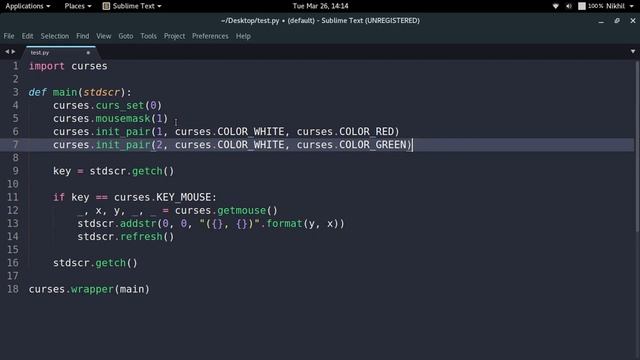640x360 pixels.
Task: Go to previous tab with left arrow
Action: click(x=7, y=51)
